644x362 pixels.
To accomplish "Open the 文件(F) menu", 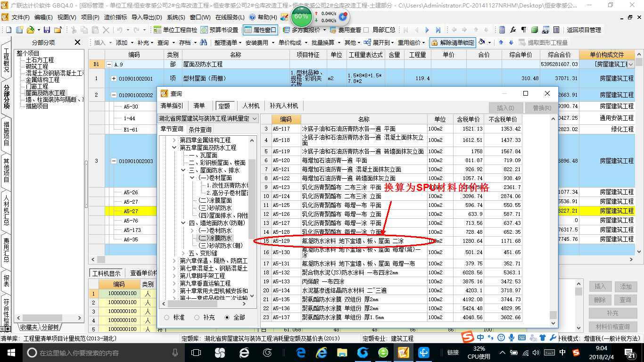I will (x=20, y=17).
